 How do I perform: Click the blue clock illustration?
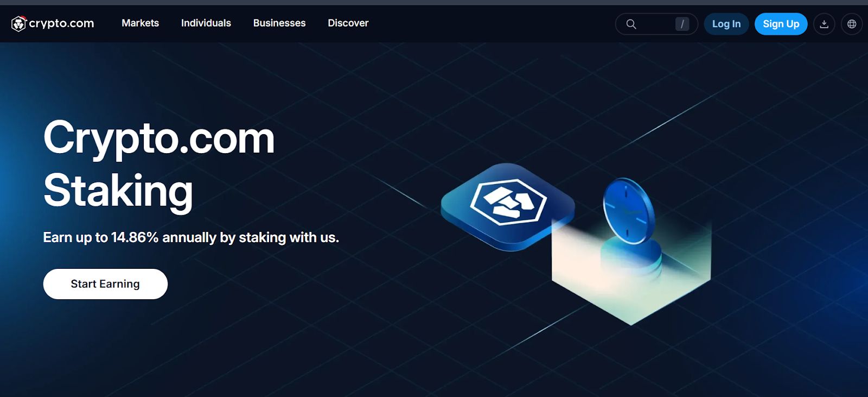click(x=628, y=210)
